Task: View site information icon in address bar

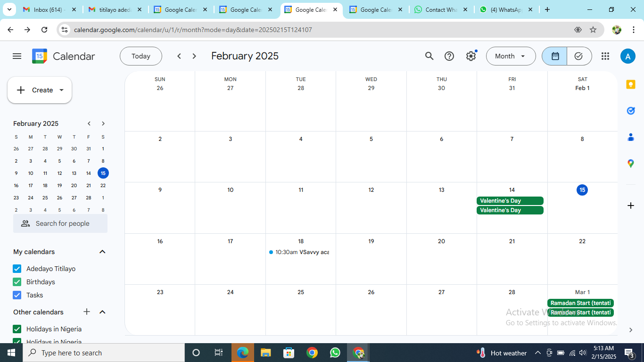Action: pos(65,30)
